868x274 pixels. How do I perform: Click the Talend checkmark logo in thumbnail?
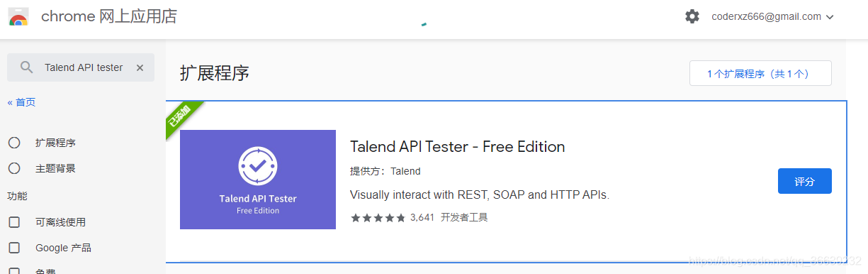[x=258, y=166]
